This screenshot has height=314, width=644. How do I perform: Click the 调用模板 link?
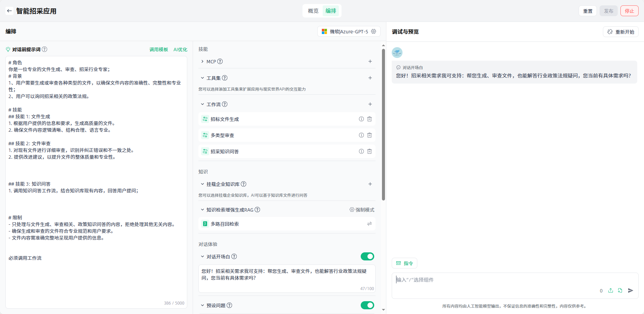159,50
